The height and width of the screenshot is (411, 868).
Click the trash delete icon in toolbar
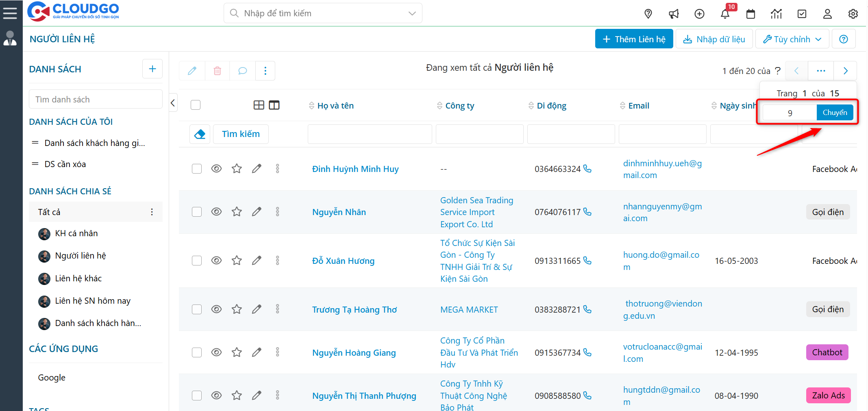click(218, 71)
